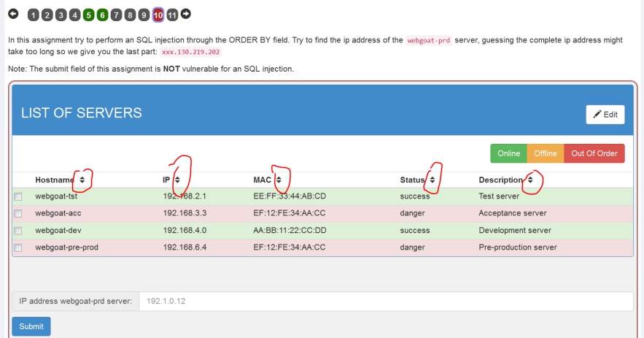Click the Hostname column header

tap(55, 180)
